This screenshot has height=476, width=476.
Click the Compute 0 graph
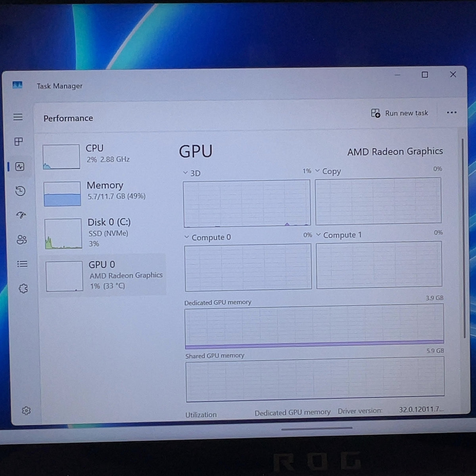(248, 267)
